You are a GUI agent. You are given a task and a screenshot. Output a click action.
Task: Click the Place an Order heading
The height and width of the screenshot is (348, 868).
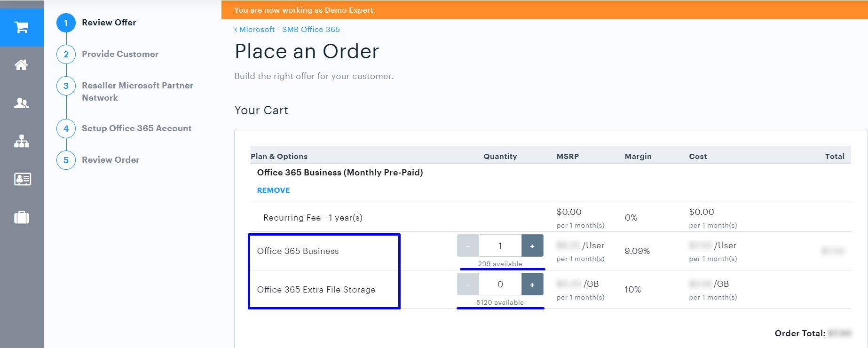coord(307,51)
